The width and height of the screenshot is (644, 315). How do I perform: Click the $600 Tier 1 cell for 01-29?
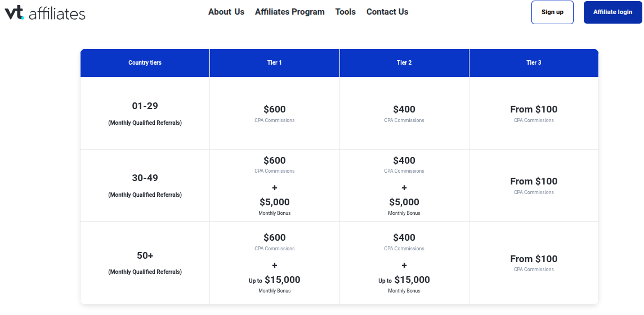(x=274, y=110)
